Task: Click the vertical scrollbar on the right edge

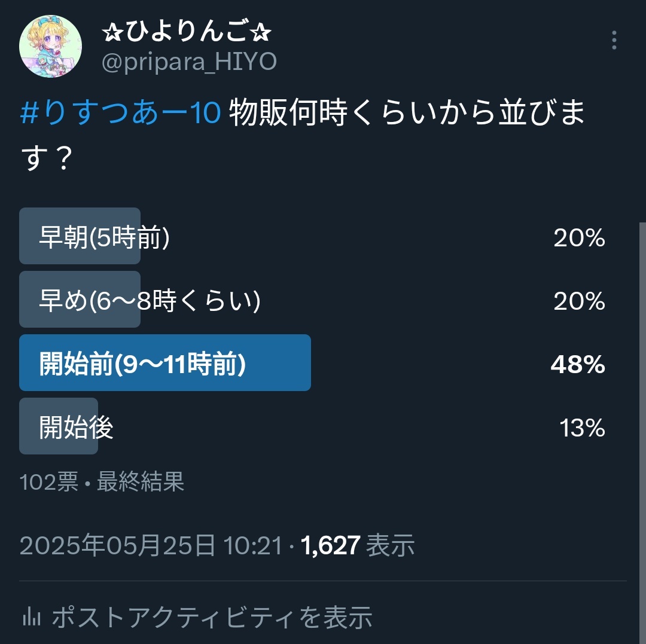Action: (x=642, y=432)
